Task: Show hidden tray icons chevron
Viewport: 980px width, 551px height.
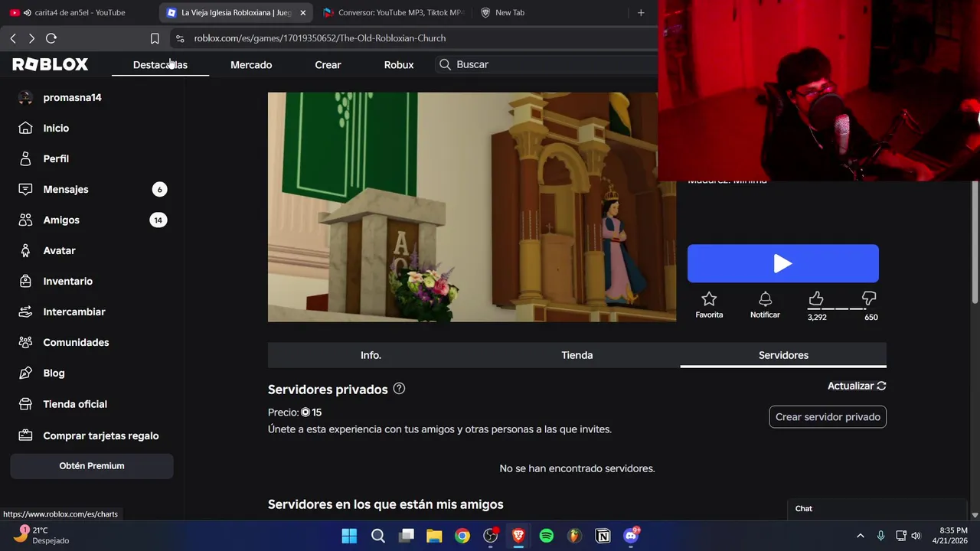Action: coord(860,536)
